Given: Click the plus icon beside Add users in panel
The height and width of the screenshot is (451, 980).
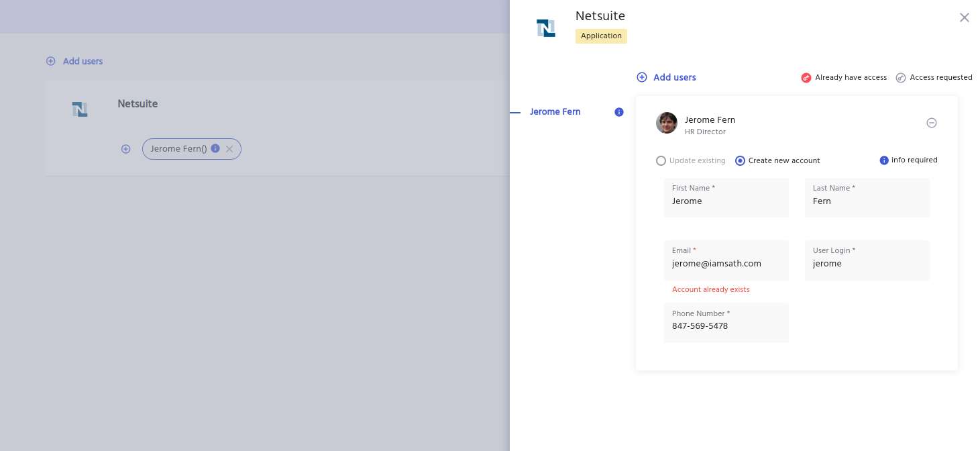Looking at the screenshot, I should click(641, 77).
